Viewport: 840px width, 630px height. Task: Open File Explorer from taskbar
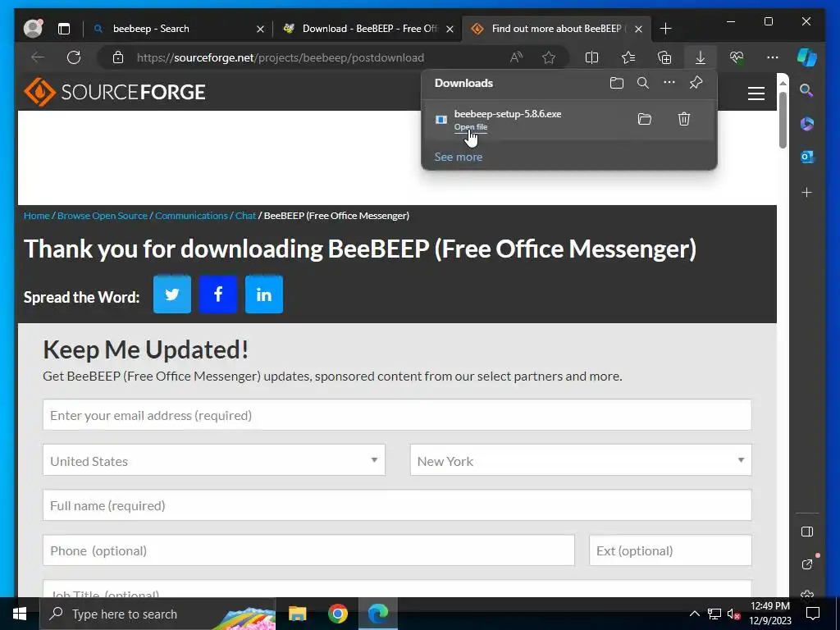(x=297, y=614)
